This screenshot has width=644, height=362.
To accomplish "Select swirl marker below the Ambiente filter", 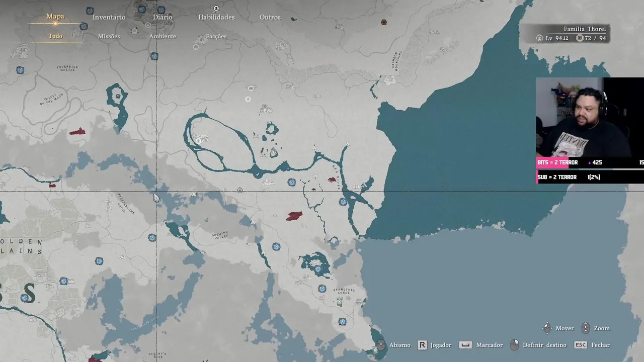I will tap(154, 56).
